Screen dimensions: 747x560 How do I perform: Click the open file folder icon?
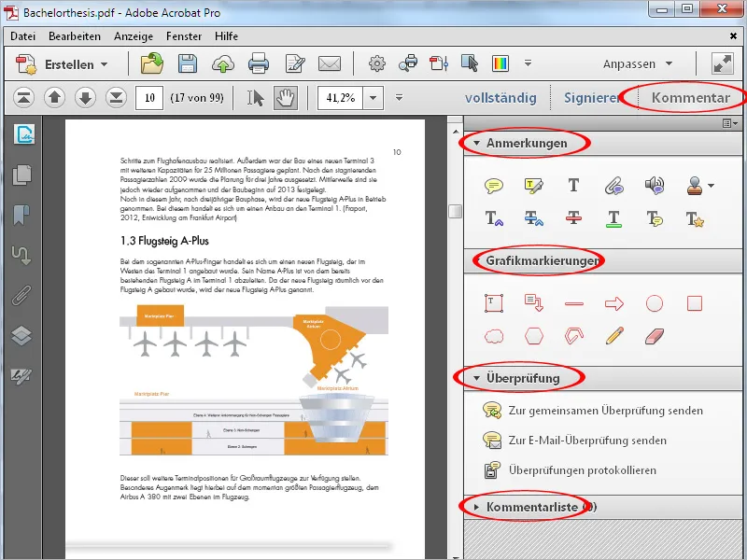152,63
